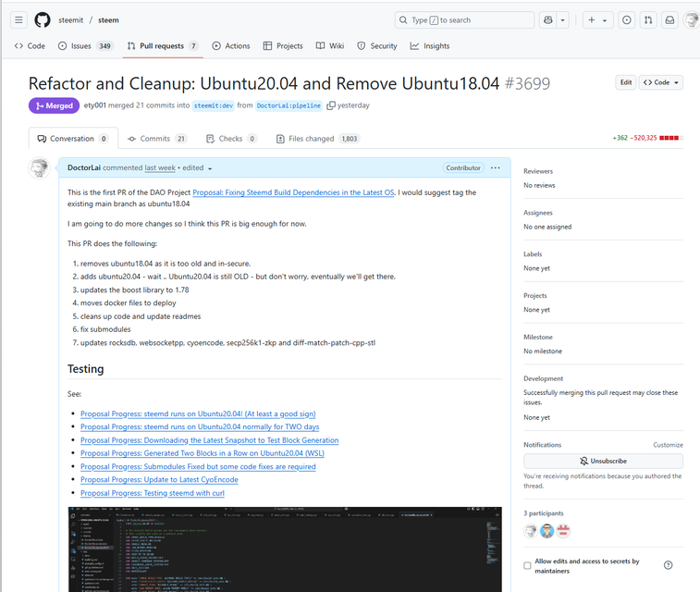Open help icon beside maintainers edits
The height and width of the screenshot is (592, 700).
[668, 565]
